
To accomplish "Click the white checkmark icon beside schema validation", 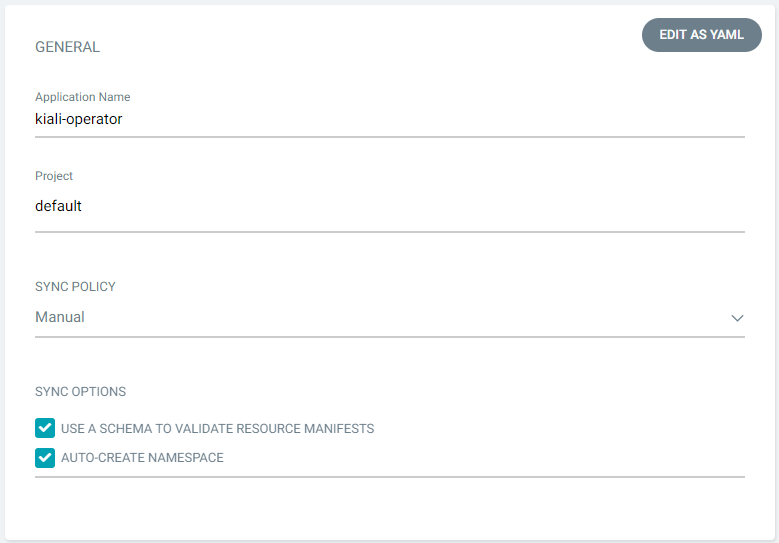I will click(45, 428).
